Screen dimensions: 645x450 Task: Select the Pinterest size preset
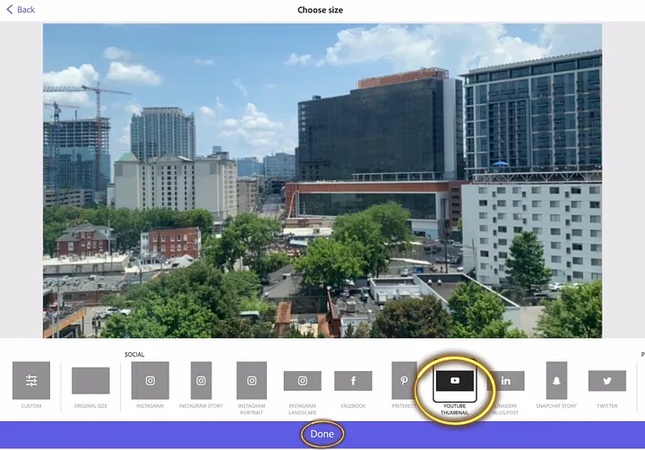[x=404, y=381]
